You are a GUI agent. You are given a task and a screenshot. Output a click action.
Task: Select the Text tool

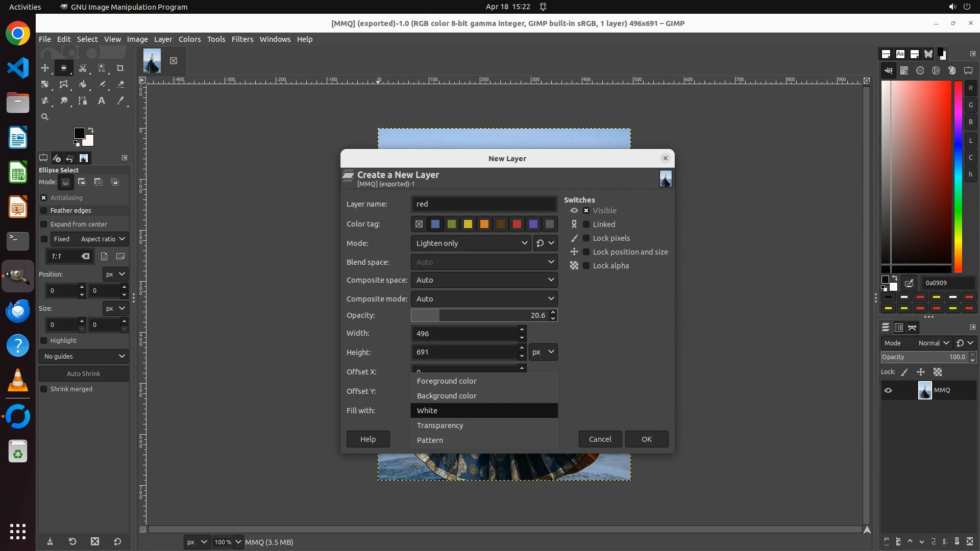pos(102,101)
